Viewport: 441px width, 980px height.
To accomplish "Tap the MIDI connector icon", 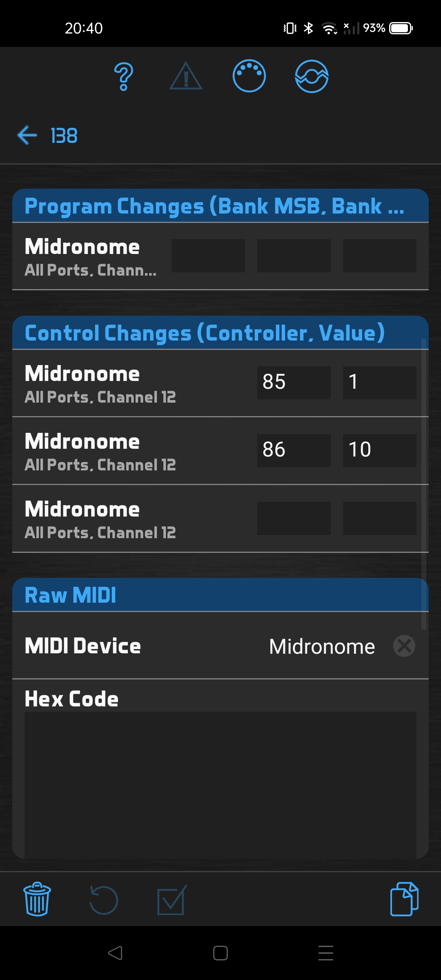I will pyautogui.click(x=249, y=76).
